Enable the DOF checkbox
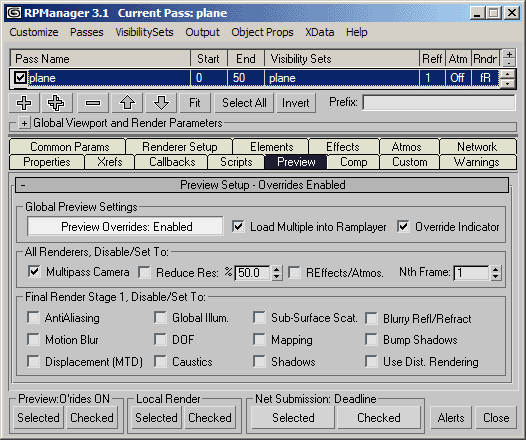 160,339
